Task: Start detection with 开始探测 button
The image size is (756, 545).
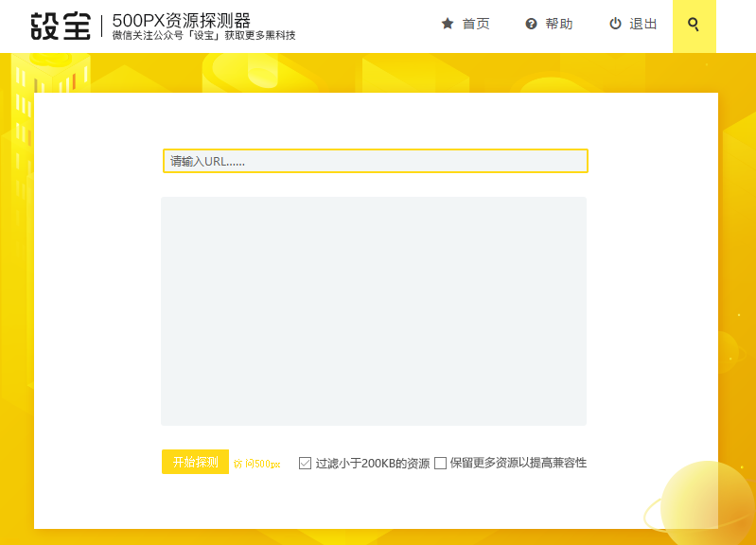Action: (x=195, y=462)
